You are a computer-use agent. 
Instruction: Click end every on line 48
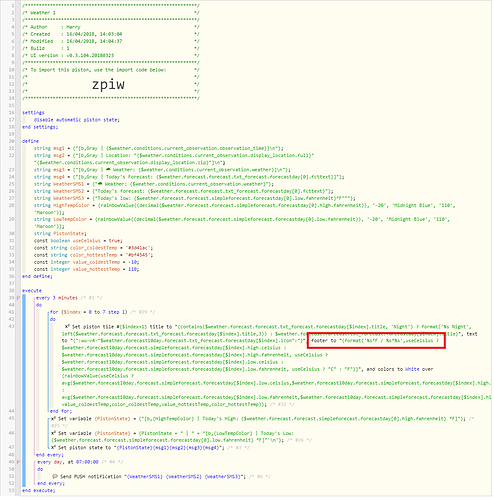(50, 455)
